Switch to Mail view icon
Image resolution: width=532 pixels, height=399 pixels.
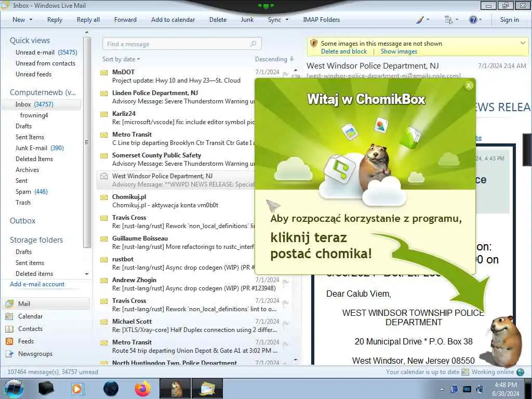pyautogui.click(x=9, y=303)
